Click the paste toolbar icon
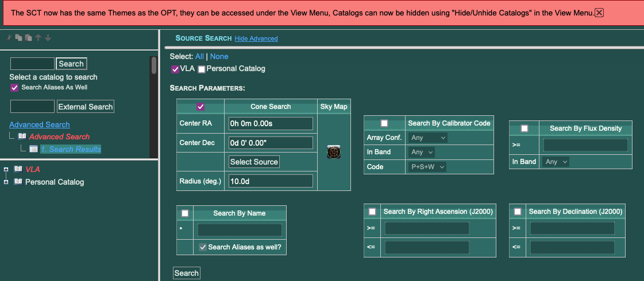 (28, 38)
